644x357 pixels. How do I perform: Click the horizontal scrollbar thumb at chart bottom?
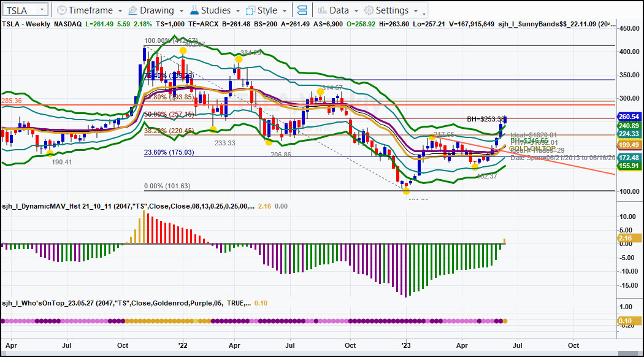pyautogui.click(x=629, y=354)
